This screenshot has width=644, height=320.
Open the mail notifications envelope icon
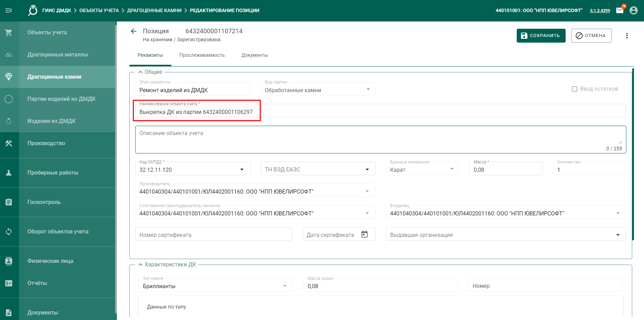click(x=620, y=10)
